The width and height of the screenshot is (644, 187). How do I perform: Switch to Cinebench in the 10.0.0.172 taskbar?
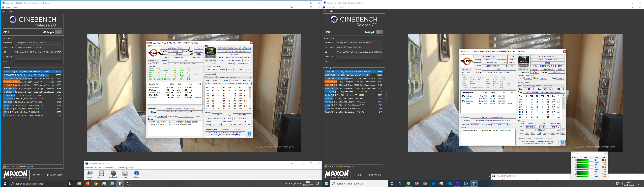tap(466, 184)
